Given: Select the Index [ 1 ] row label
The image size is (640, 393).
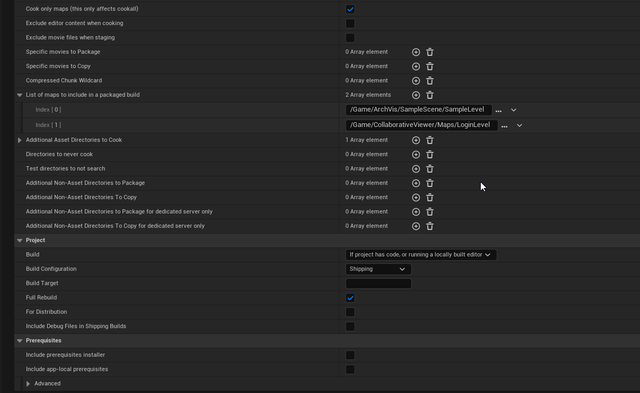Looking at the screenshot, I should pyautogui.click(x=48, y=125).
